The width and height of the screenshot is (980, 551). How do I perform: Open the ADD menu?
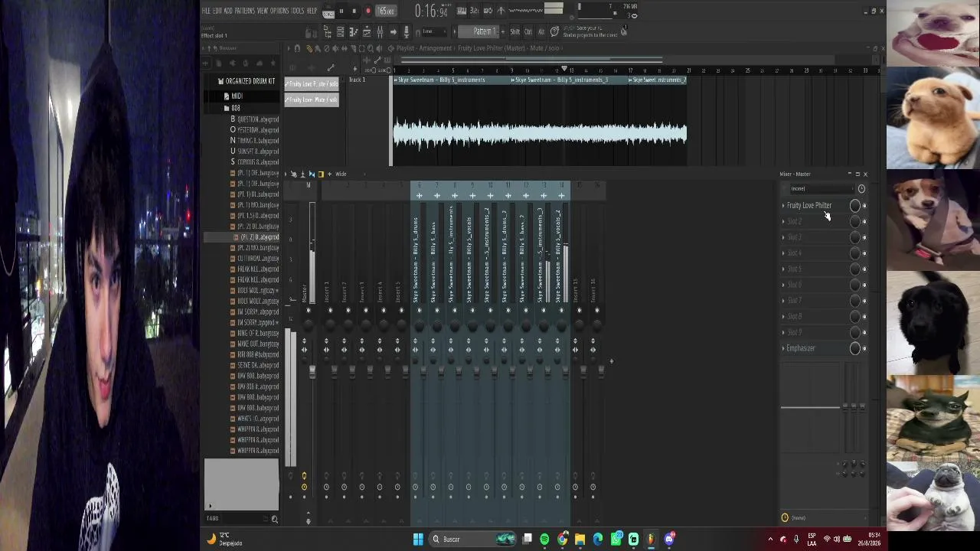coord(228,11)
